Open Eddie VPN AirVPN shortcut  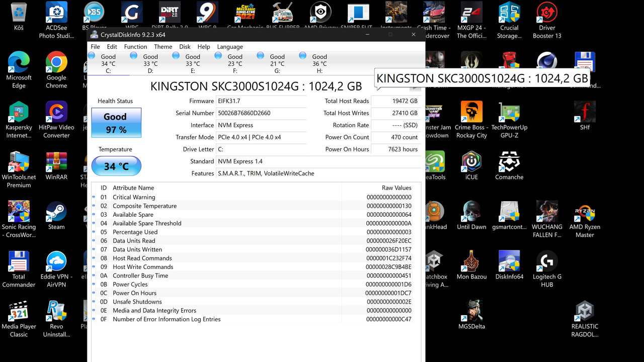(x=56, y=269)
